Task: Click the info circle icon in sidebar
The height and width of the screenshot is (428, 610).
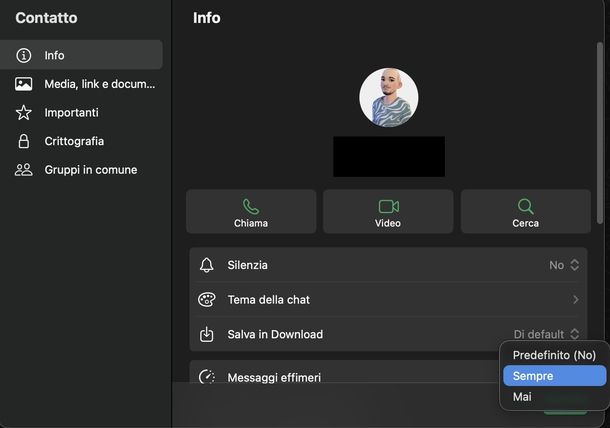Action: coord(24,55)
